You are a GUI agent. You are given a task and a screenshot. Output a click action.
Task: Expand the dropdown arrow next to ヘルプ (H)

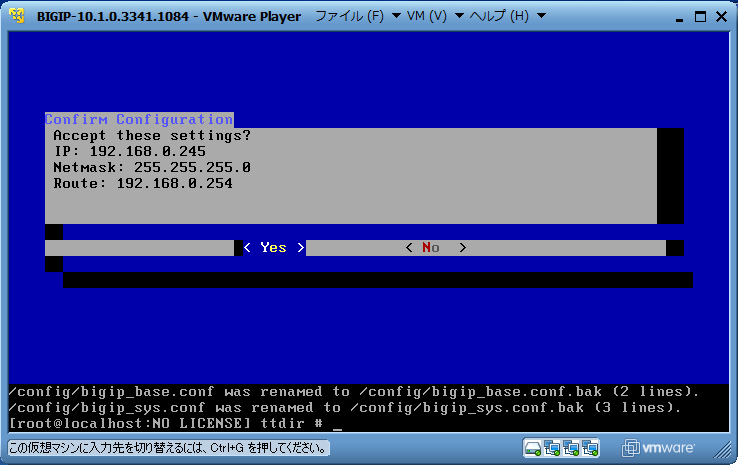[x=541, y=17]
